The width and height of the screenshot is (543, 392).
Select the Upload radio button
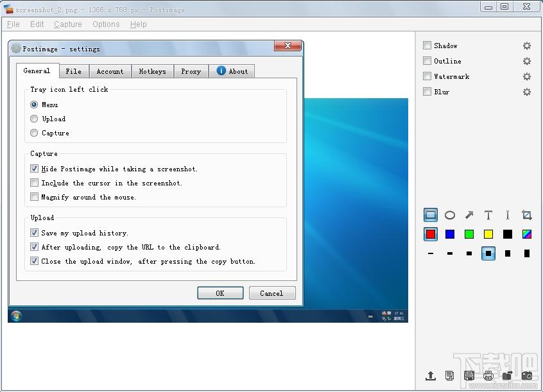(x=34, y=119)
